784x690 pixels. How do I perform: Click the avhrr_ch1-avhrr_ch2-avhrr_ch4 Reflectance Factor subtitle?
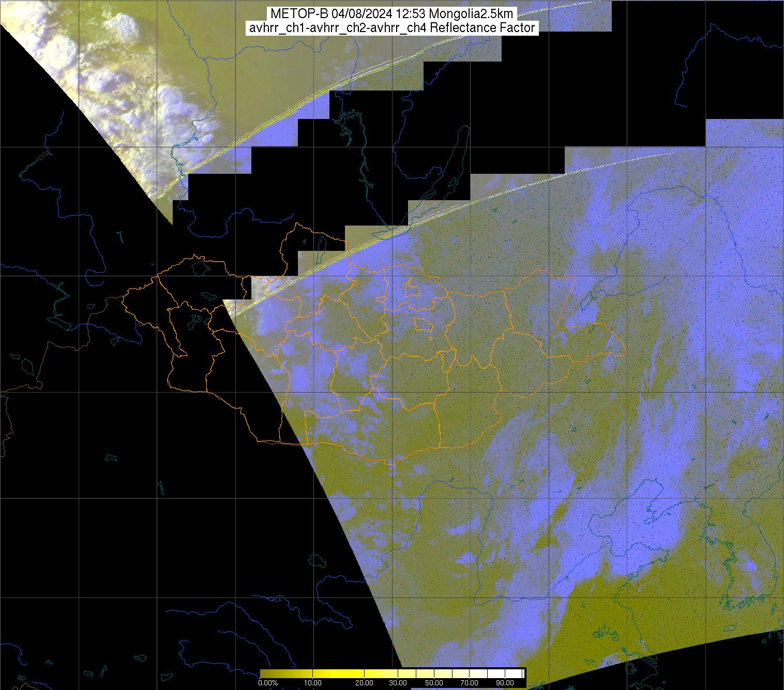(x=392, y=28)
